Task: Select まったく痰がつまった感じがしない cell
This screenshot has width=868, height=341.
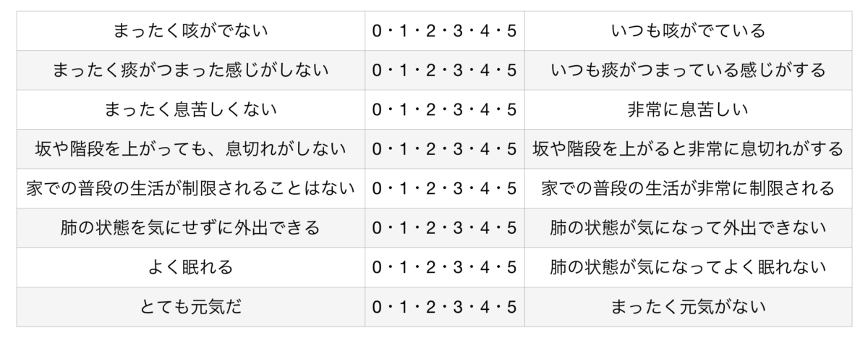Action: [191, 70]
